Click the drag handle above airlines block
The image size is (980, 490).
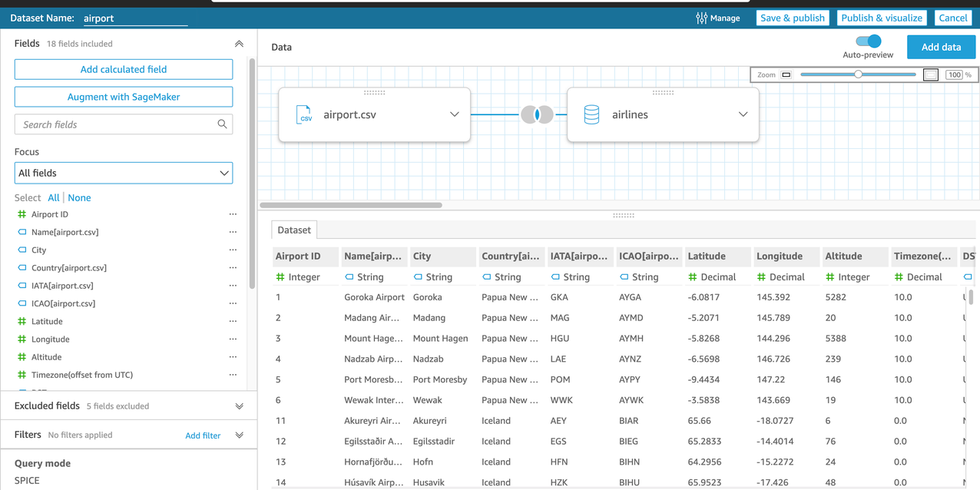(663, 92)
